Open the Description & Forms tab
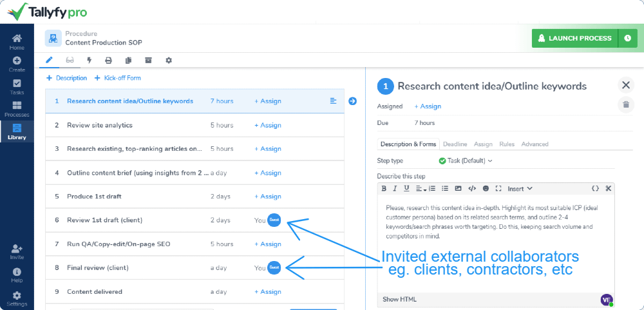This screenshot has height=310, width=644. (408, 144)
